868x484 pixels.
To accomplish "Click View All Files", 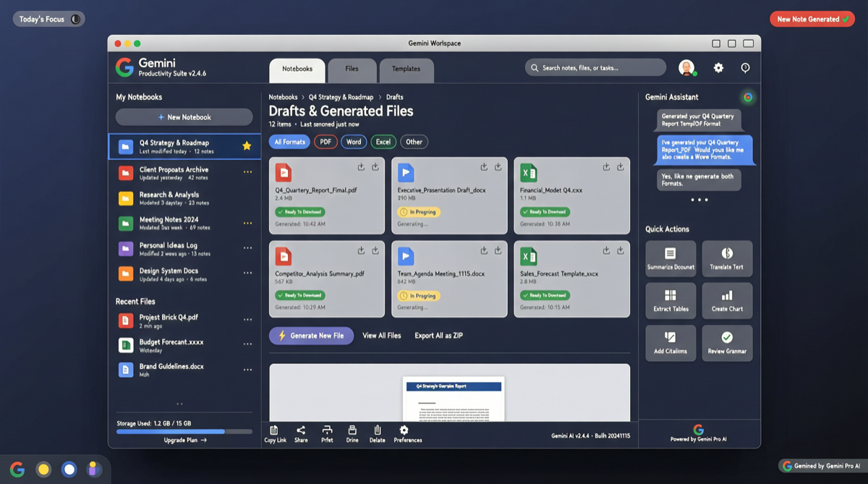I will 382,336.
